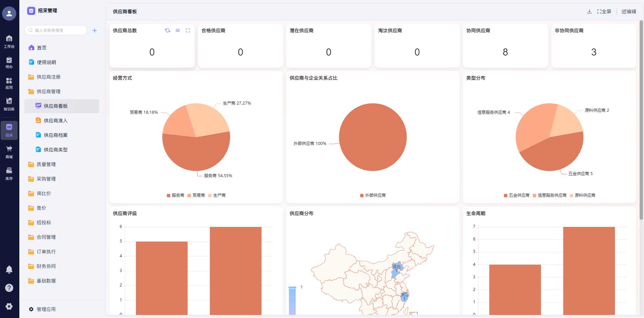The height and width of the screenshot is (318, 644).
Task: Expand the 质量管理 folder
Action: coord(46,164)
